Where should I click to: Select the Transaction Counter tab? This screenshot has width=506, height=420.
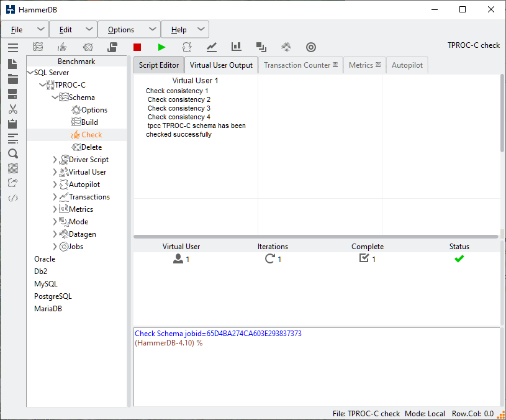(300, 65)
